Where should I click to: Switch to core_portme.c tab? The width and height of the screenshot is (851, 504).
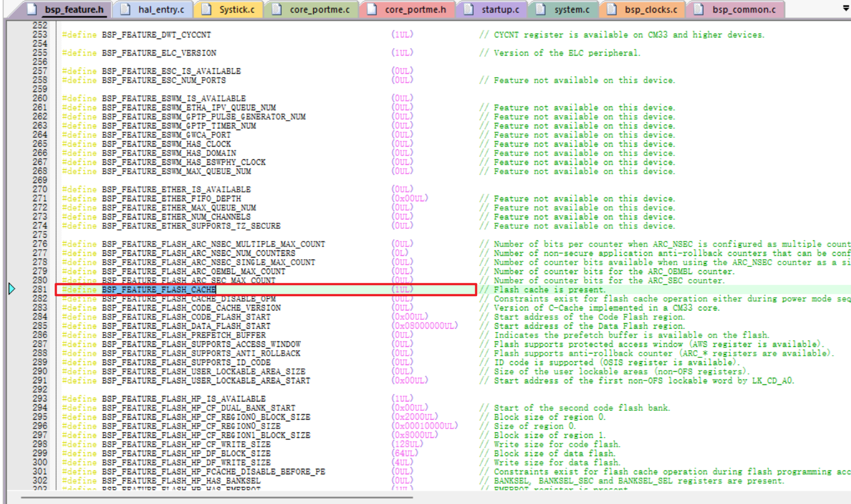tap(312, 9)
